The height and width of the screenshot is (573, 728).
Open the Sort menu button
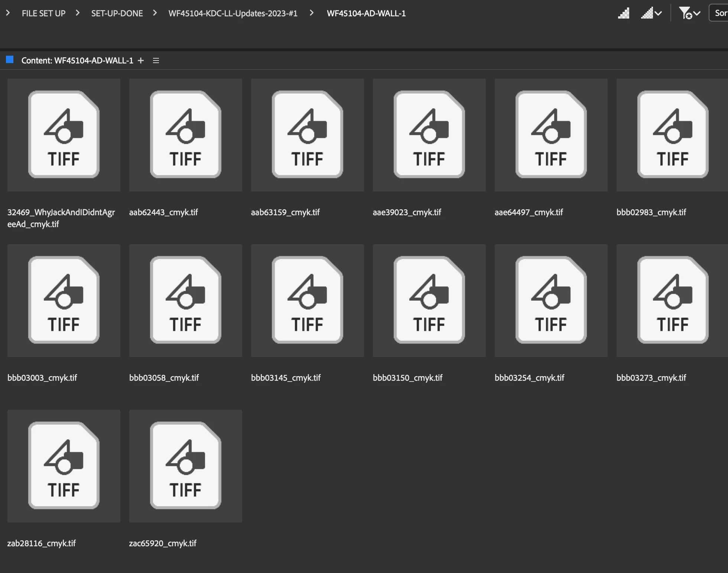click(x=720, y=13)
